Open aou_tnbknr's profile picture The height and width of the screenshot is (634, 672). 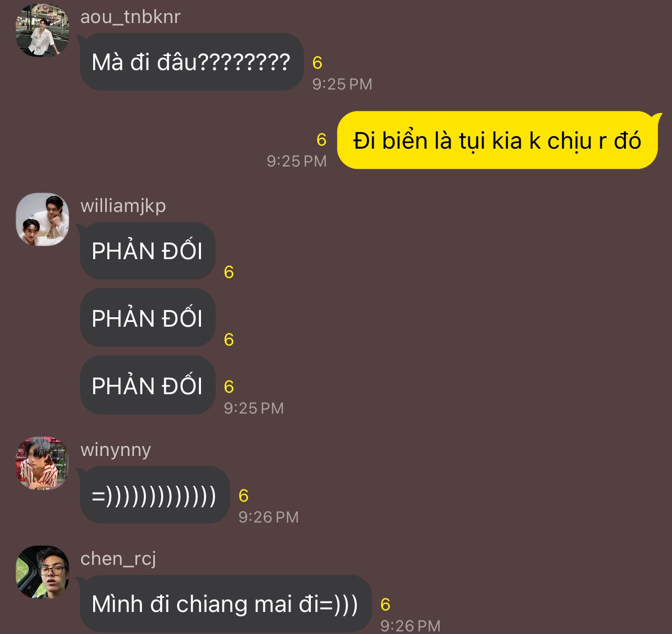click(x=42, y=30)
